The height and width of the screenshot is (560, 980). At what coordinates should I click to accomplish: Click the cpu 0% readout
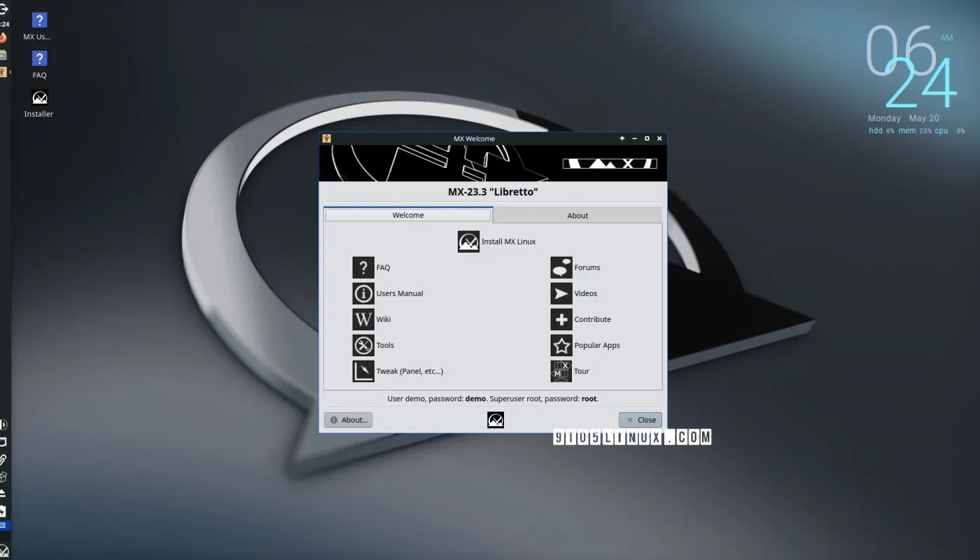pos(949,131)
